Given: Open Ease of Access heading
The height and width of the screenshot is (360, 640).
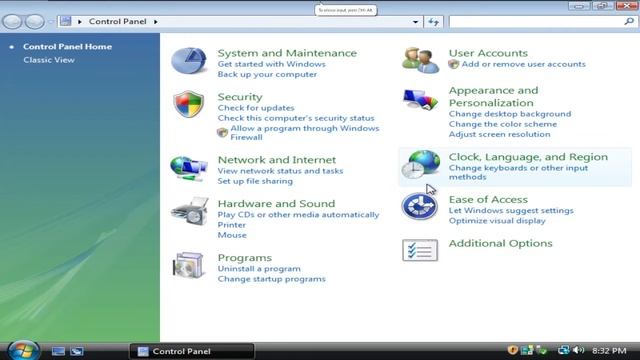Looking at the screenshot, I should coord(488,199).
